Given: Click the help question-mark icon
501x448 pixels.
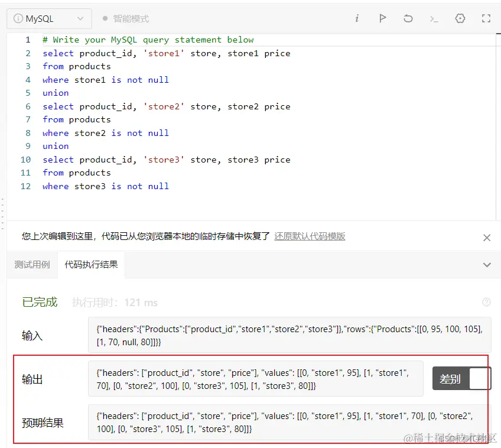Looking at the screenshot, I should click(x=486, y=302).
